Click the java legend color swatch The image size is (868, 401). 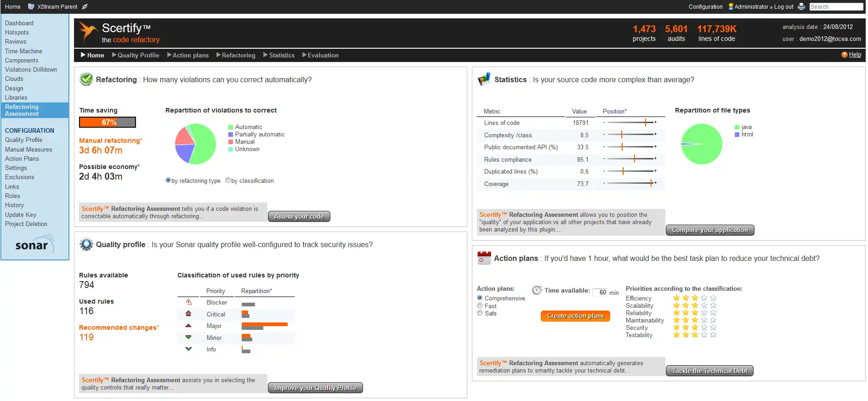[x=737, y=127]
